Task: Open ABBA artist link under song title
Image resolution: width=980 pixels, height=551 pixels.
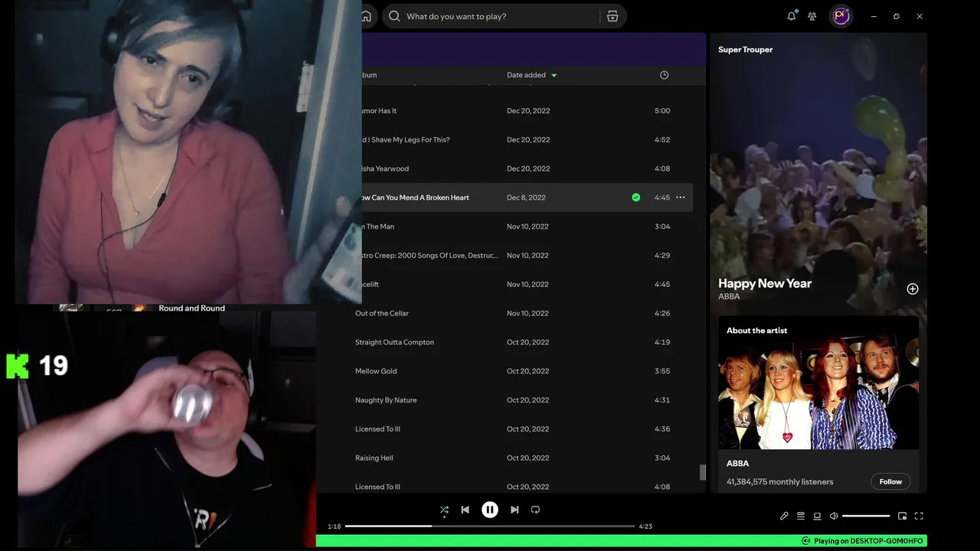Action: (729, 296)
